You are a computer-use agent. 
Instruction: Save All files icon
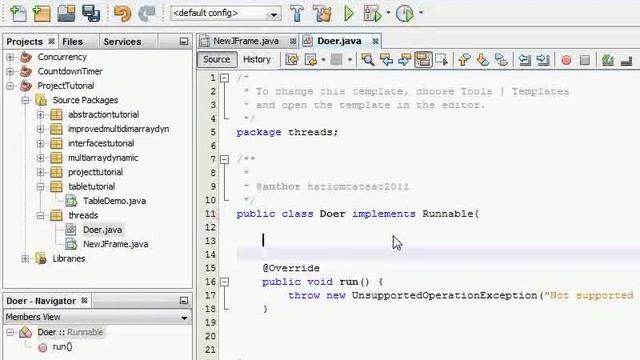(91, 13)
